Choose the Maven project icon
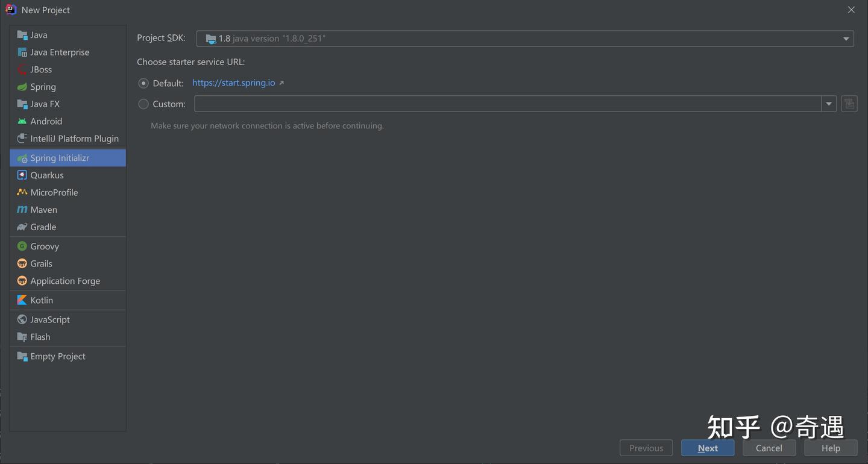868x464 pixels. (x=20, y=209)
